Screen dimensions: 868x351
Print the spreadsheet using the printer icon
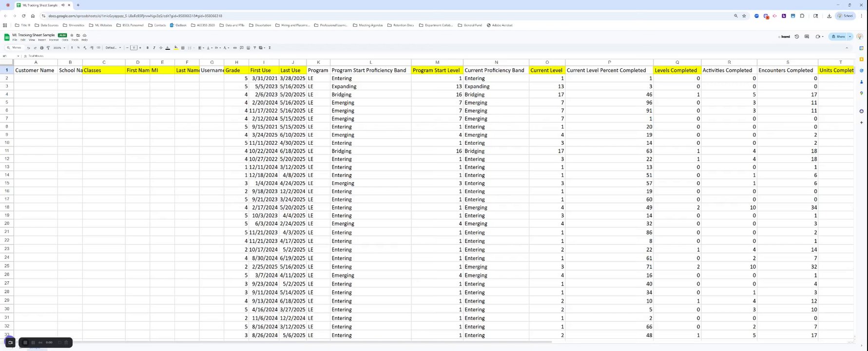[41, 48]
